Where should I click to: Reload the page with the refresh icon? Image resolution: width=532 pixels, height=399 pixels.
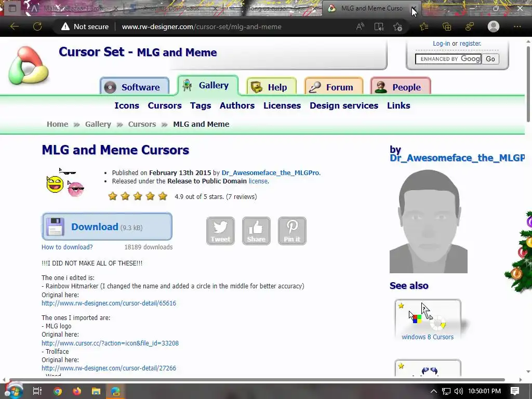[x=37, y=26]
